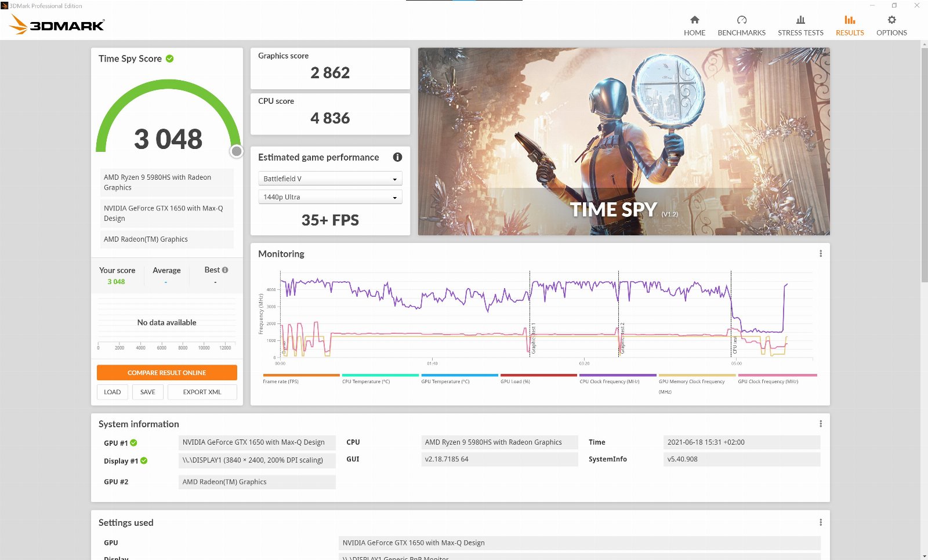
Task: Open the Benchmarks gauge icon
Action: point(741,20)
